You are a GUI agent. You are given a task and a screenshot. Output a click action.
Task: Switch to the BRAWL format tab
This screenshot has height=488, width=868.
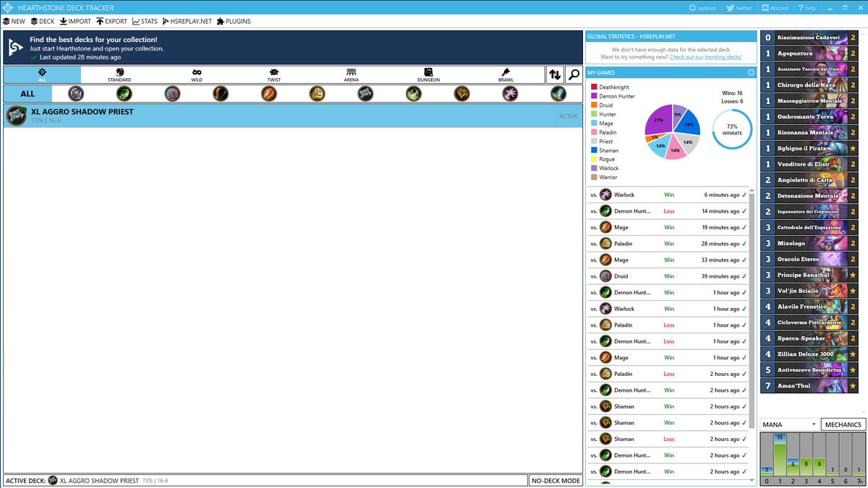tap(506, 74)
